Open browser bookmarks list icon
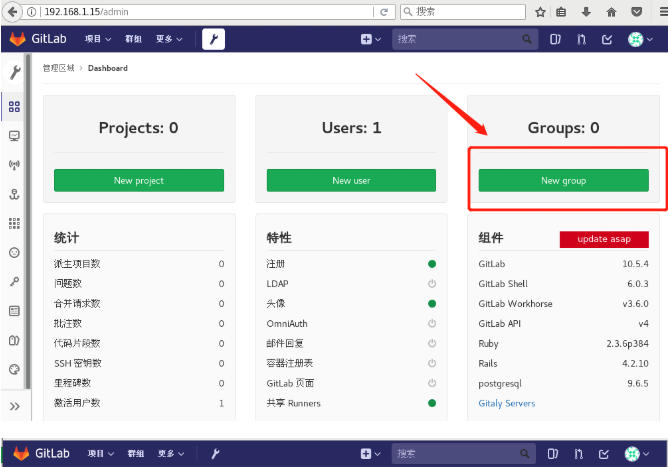668x467 pixels. click(x=561, y=12)
